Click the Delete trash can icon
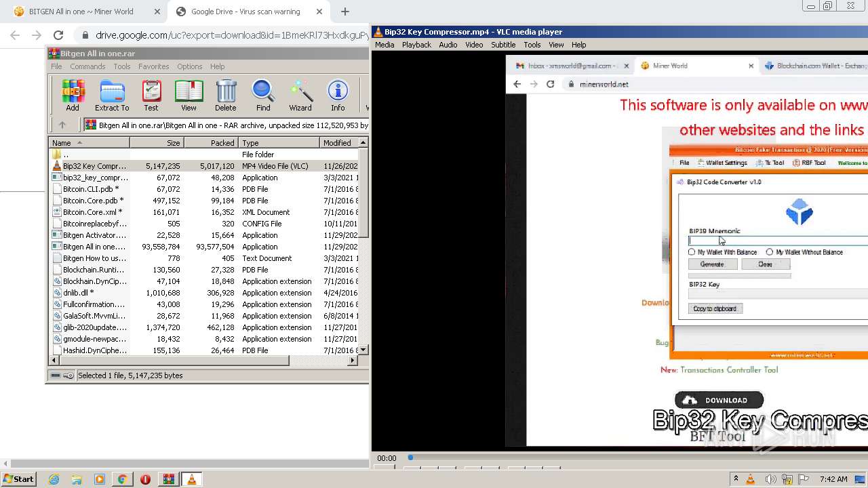868x488 pixels. pyautogui.click(x=226, y=96)
